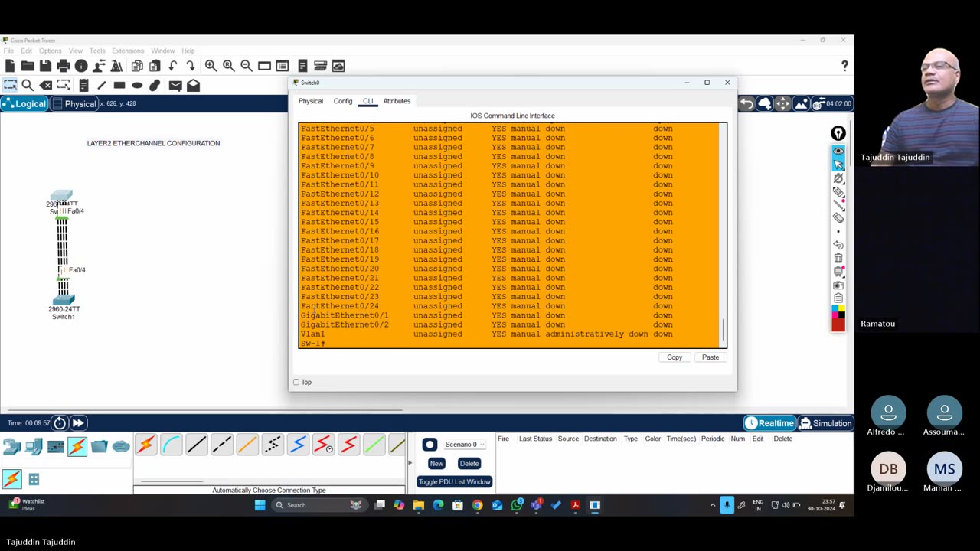Zoom in on the workspace
Image resolution: width=980 pixels, height=551 pixels.
coord(211,66)
